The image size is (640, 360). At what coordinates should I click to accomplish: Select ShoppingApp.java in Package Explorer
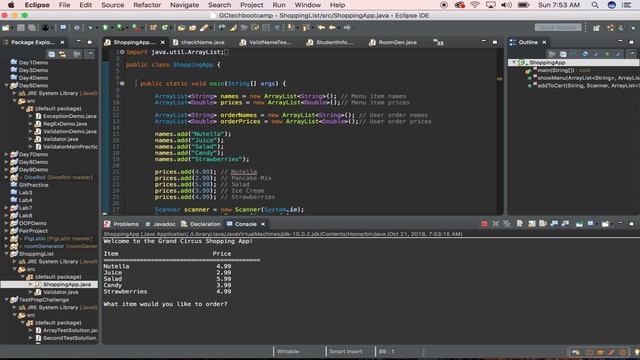(x=67, y=284)
